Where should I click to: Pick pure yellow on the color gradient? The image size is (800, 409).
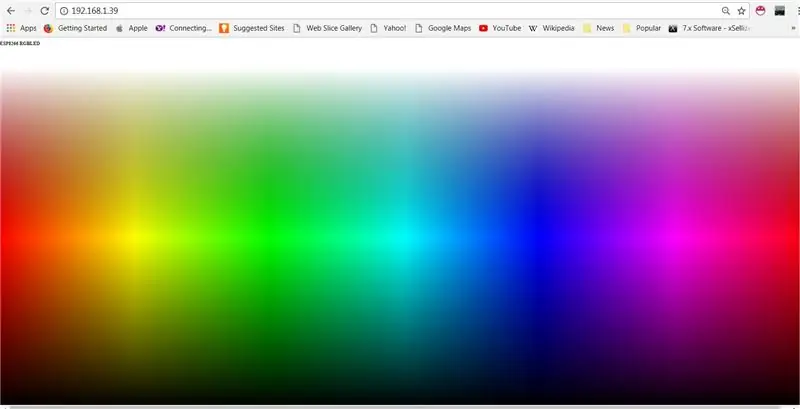click(136, 237)
